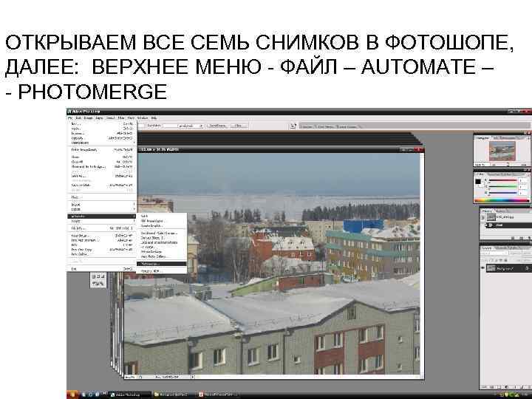Choose Place in the File menu

[102, 197]
